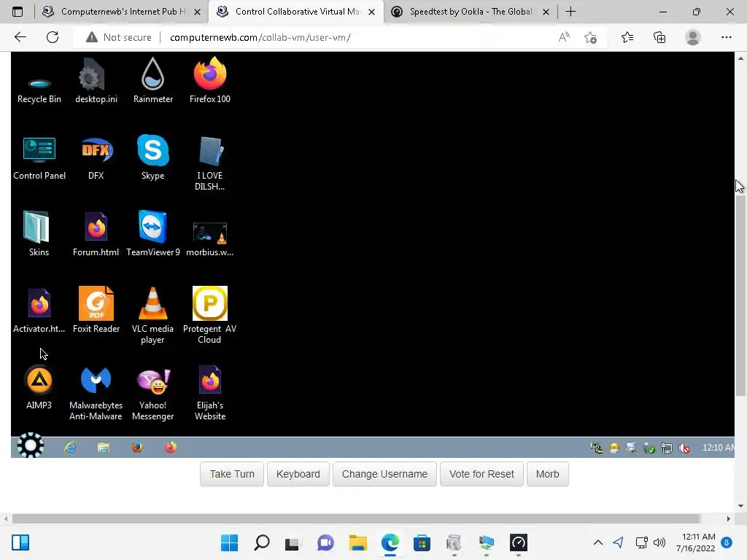Click Vote for Reset button

(481, 474)
